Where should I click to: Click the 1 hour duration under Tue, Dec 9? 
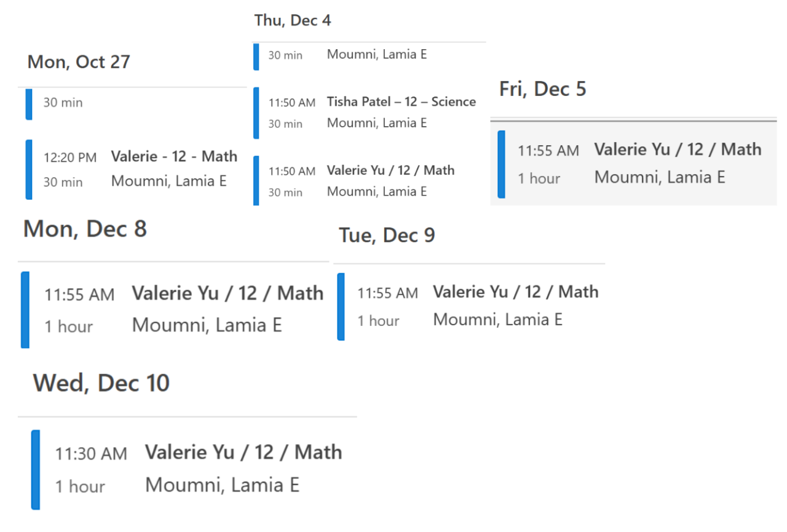pos(378,321)
